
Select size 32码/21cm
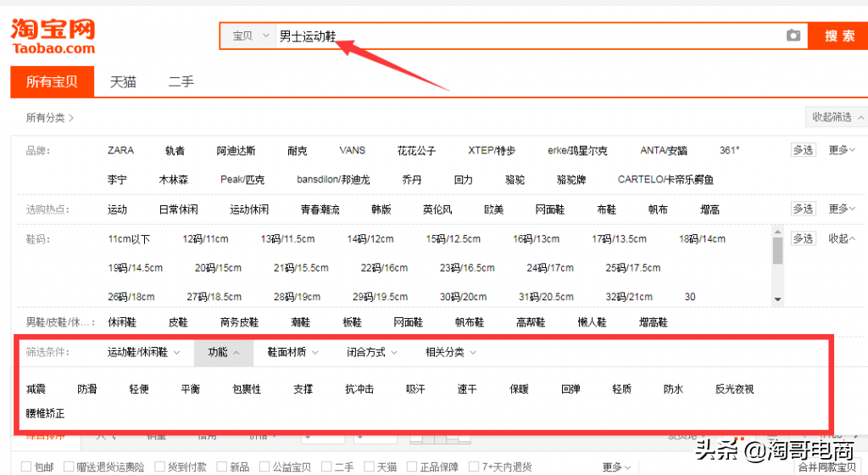(x=629, y=297)
